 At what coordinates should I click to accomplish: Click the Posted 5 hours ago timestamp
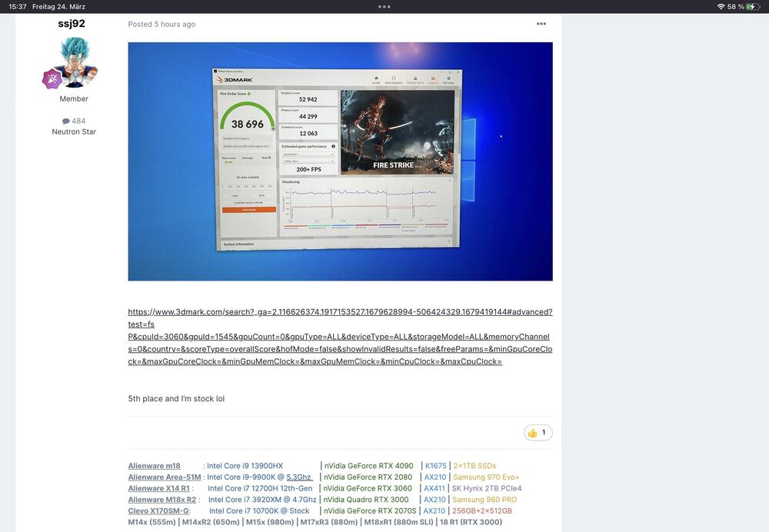coord(161,25)
